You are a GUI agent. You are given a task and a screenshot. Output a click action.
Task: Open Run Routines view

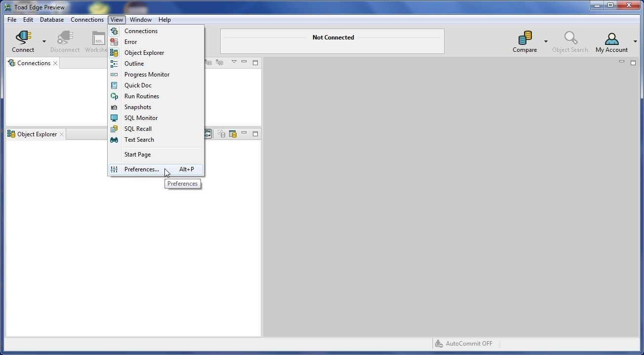156,96
